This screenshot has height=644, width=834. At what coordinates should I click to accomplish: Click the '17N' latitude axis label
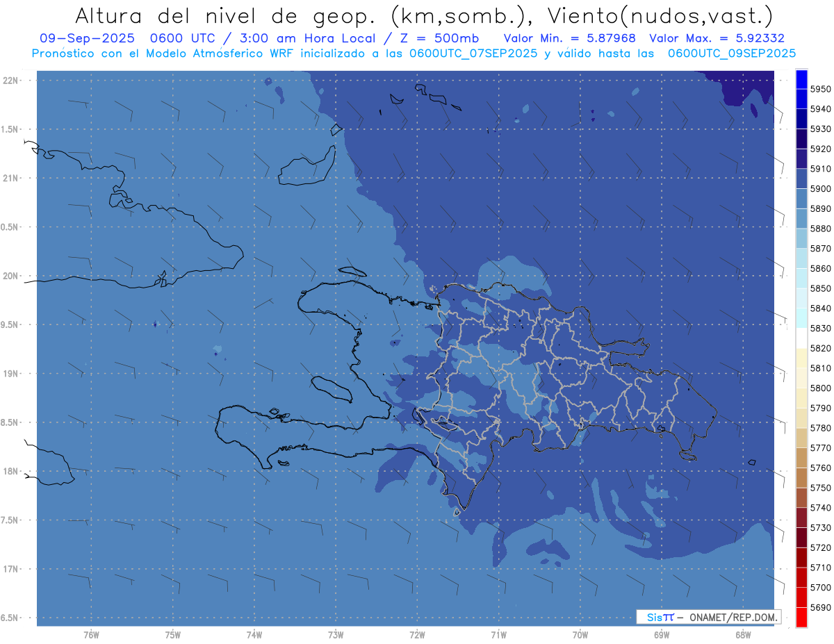coord(12,569)
